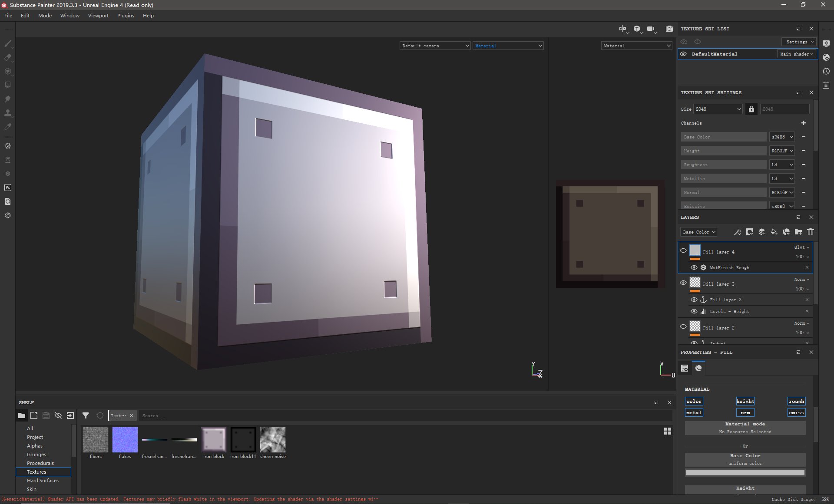Open the Base Color channel dropdown in Layers
The width and height of the screenshot is (834, 504).
click(698, 232)
